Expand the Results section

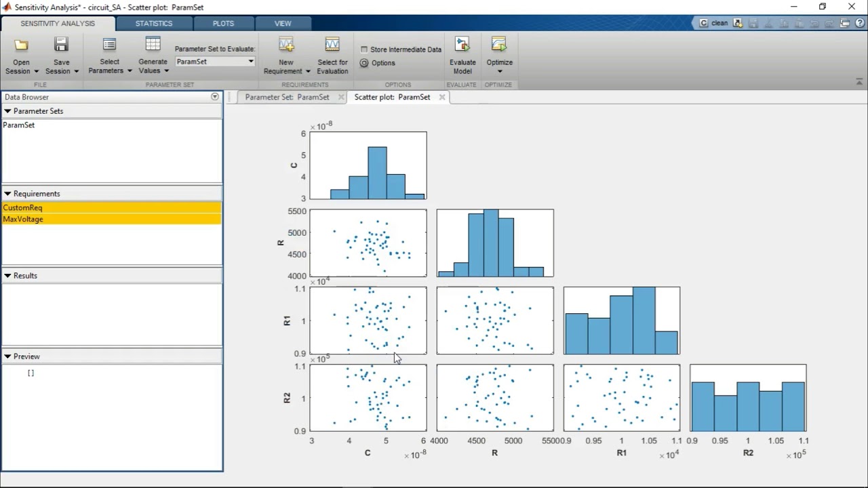click(x=8, y=275)
